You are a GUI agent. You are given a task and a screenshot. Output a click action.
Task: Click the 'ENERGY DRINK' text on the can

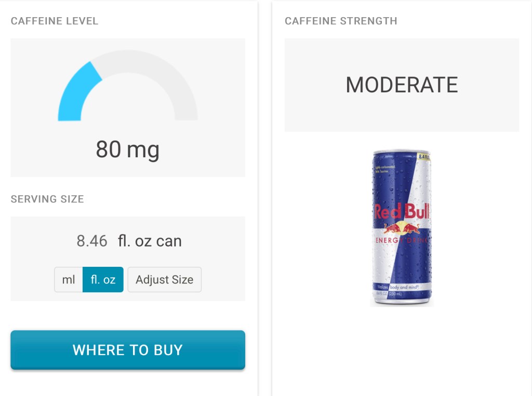click(x=402, y=240)
